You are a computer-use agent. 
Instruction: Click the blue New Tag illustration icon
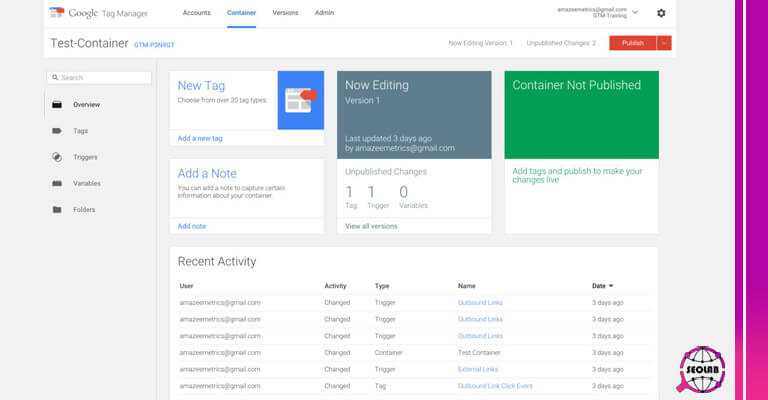coord(301,100)
